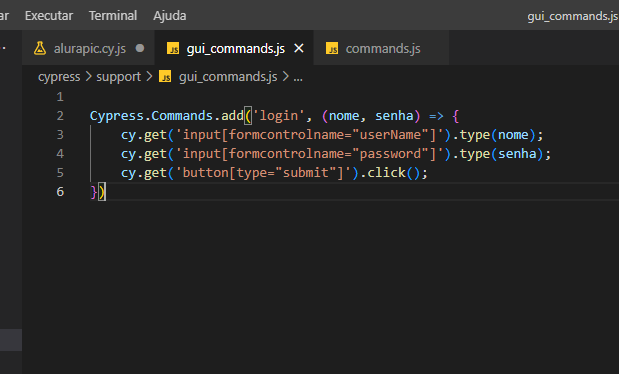Click JS icon on commands.js tab

[x=332, y=49]
